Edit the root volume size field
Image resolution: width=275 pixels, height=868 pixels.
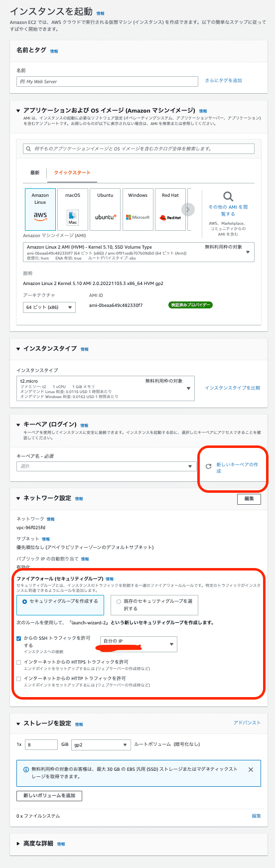[41, 744]
